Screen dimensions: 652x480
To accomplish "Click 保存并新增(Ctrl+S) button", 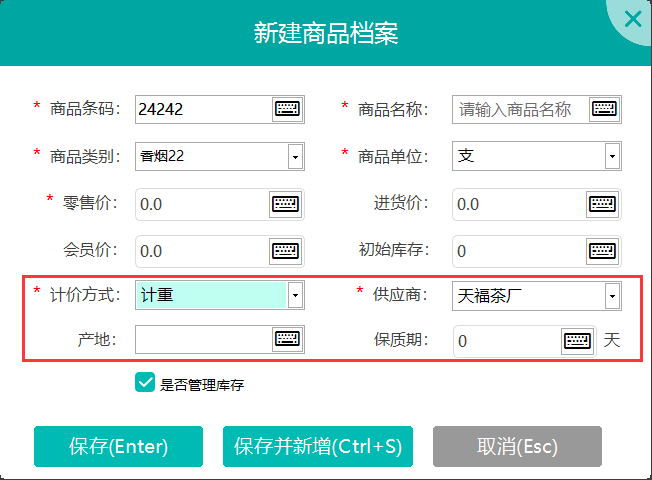I will point(317,446).
